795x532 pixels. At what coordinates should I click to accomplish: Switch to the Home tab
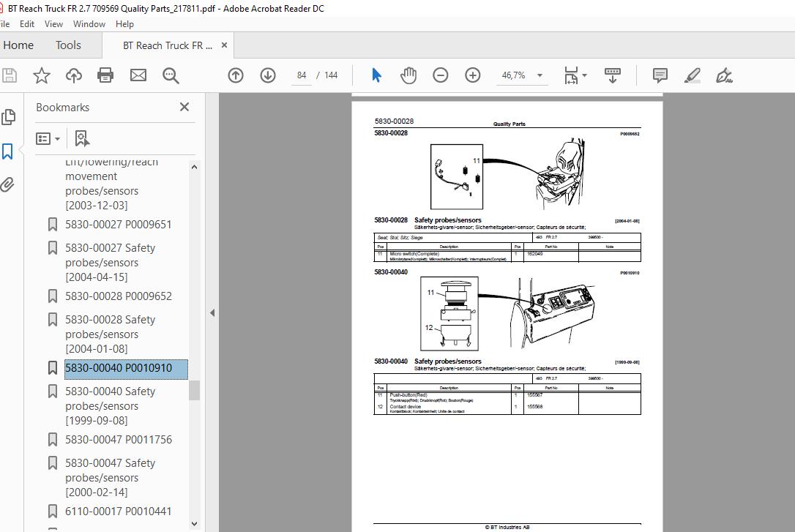(x=18, y=45)
